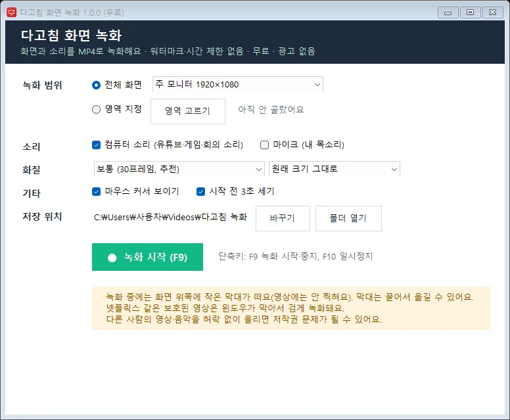Click the 다고침 화면 녹화 header title

coord(71,35)
